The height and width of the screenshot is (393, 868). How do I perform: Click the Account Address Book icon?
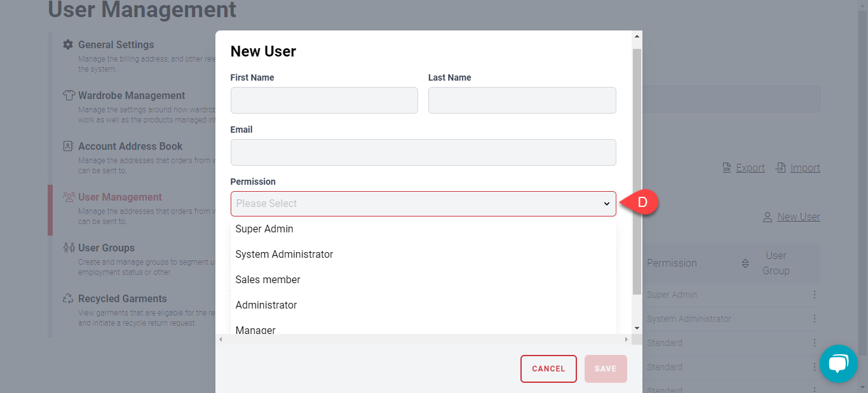tap(69, 147)
